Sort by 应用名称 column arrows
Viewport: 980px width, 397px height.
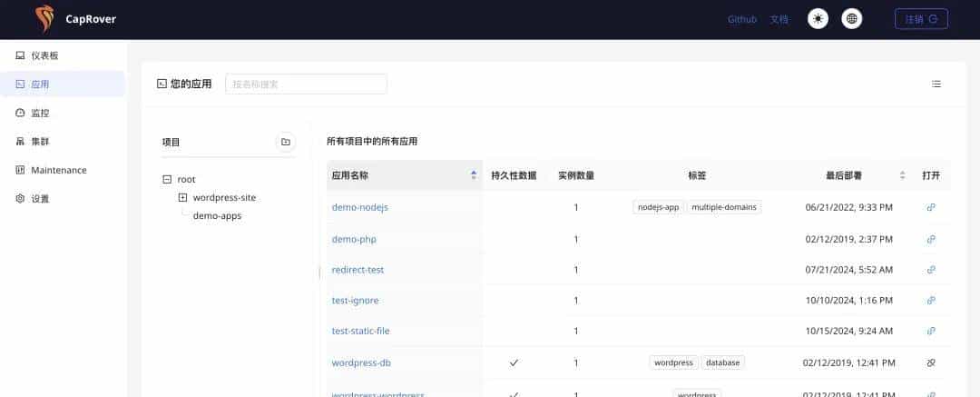click(x=473, y=176)
